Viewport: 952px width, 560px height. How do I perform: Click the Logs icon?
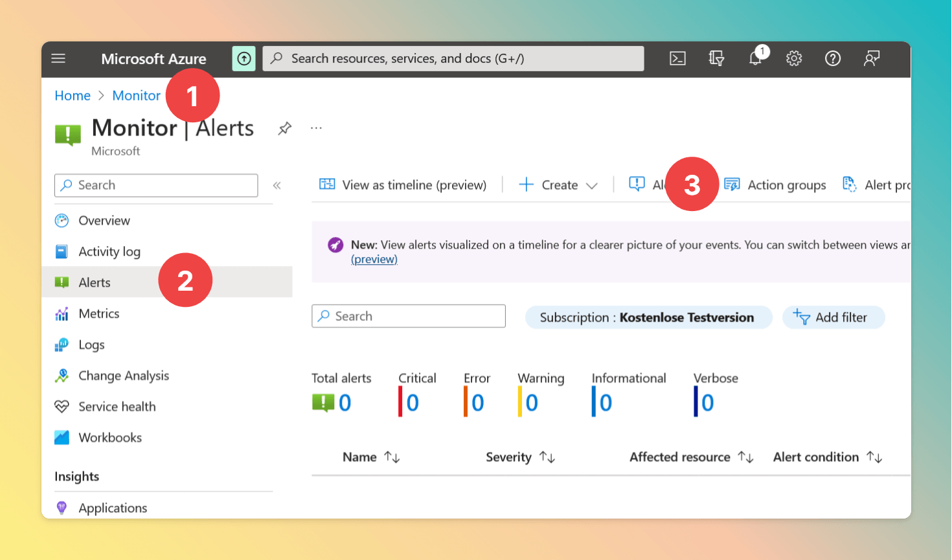click(x=62, y=345)
